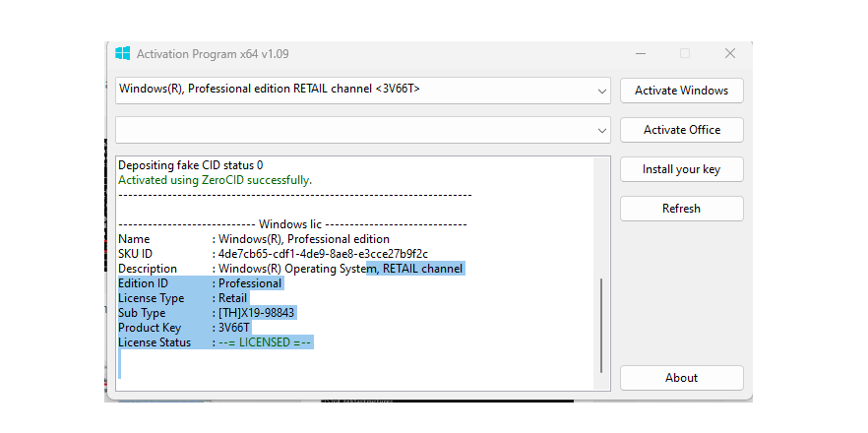Expand the empty Office product dropdown arrow
Screen dimensions: 868x433
(601, 131)
